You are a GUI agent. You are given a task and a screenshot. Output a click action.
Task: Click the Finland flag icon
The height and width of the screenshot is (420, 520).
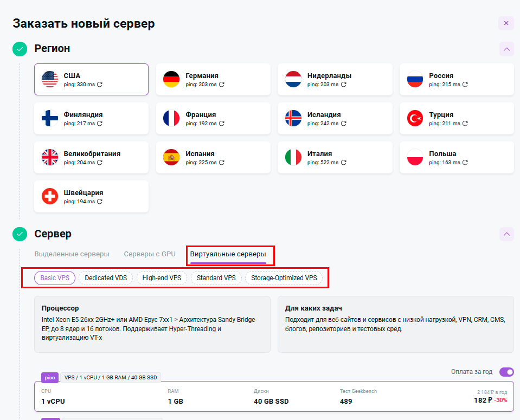click(x=50, y=118)
